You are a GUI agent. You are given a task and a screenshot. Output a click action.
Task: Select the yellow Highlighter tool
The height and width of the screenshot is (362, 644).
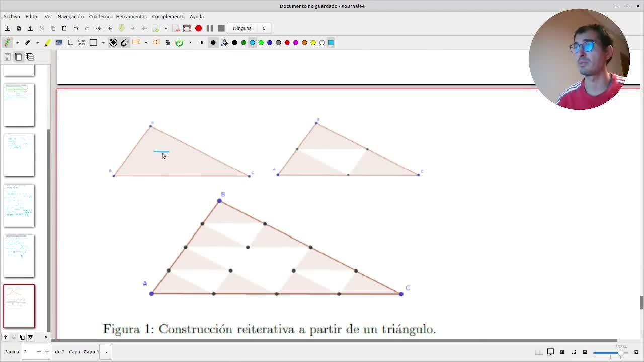(47, 43)
